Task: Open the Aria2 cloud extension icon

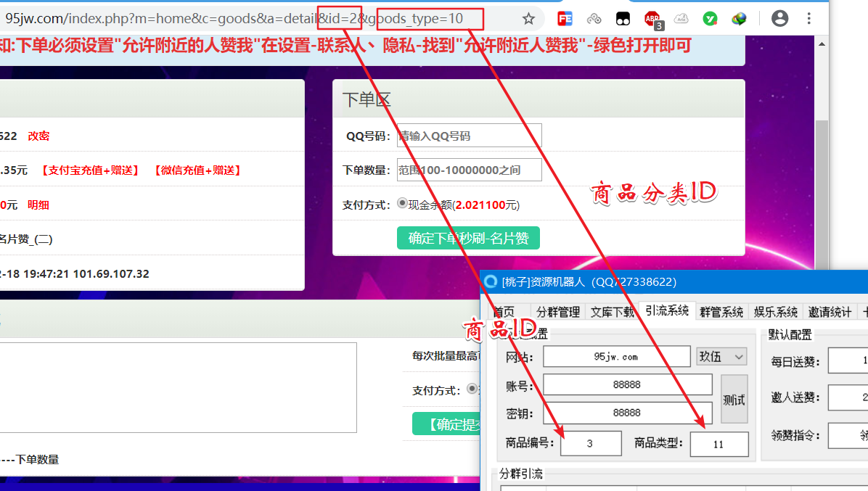Action: (681, 19)
